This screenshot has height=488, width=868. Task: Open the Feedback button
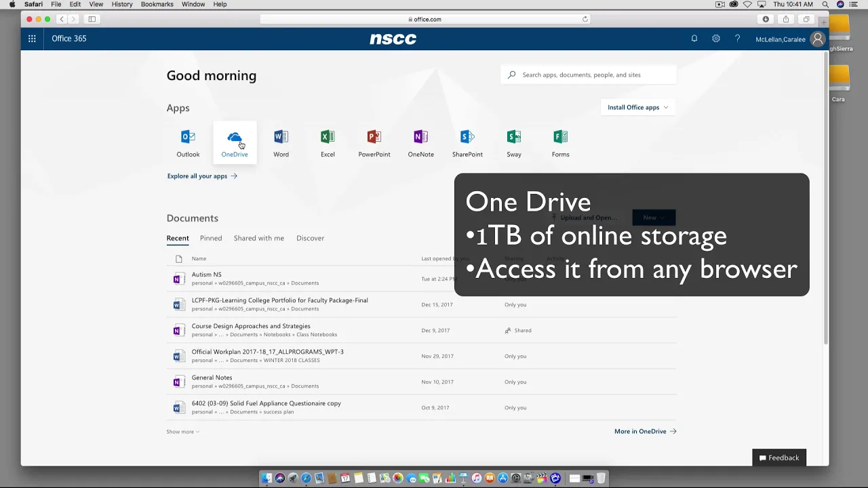click(x=779, y=457)
